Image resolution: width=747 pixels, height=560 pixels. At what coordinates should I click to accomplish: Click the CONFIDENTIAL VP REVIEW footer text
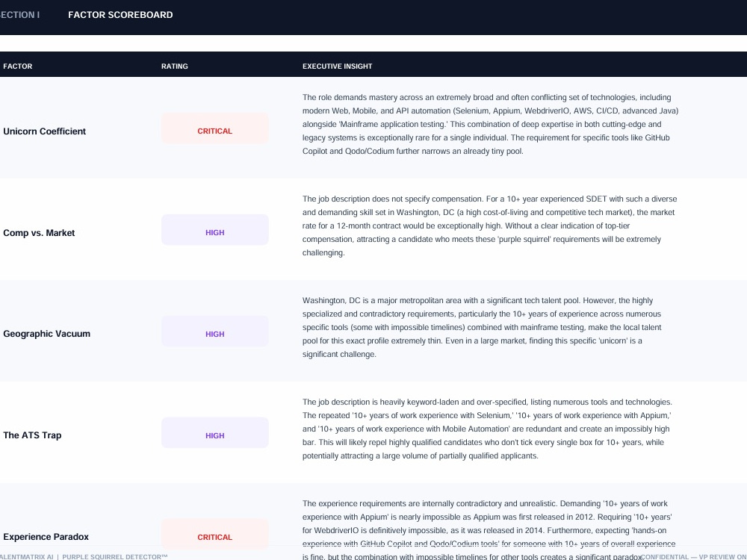[x=694, y=557]
